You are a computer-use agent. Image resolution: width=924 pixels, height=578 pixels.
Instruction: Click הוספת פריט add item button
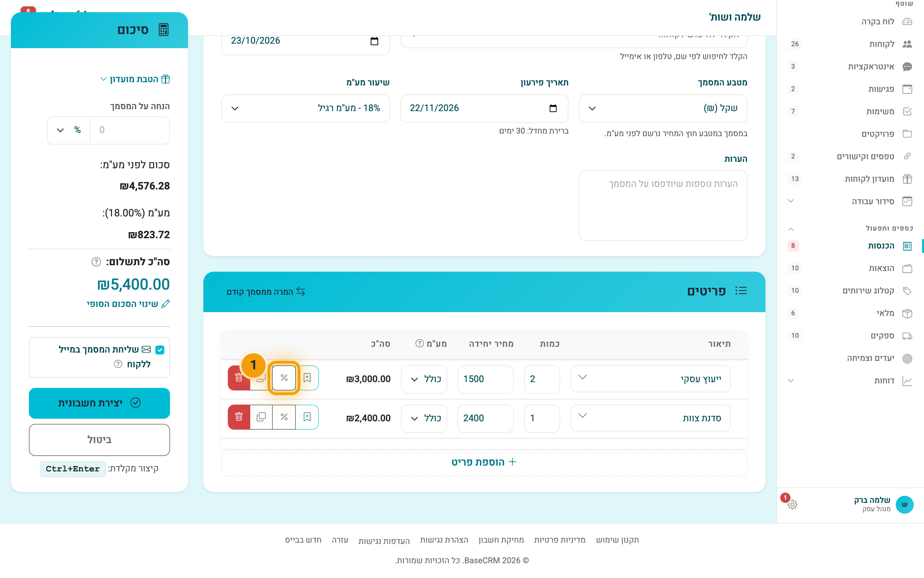pyautogui.click(x=484, y=462)
